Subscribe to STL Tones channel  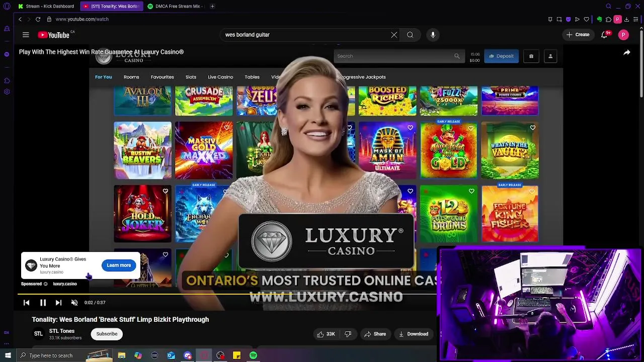point(107,334)
